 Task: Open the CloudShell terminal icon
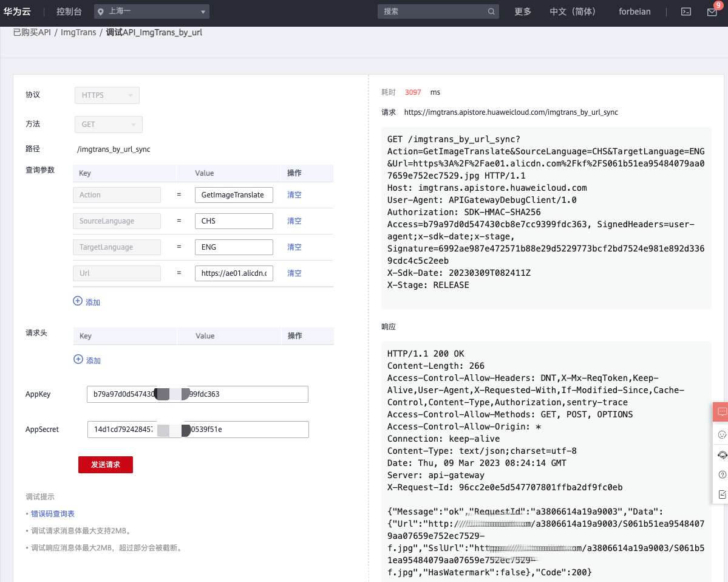tap(686, 12)
